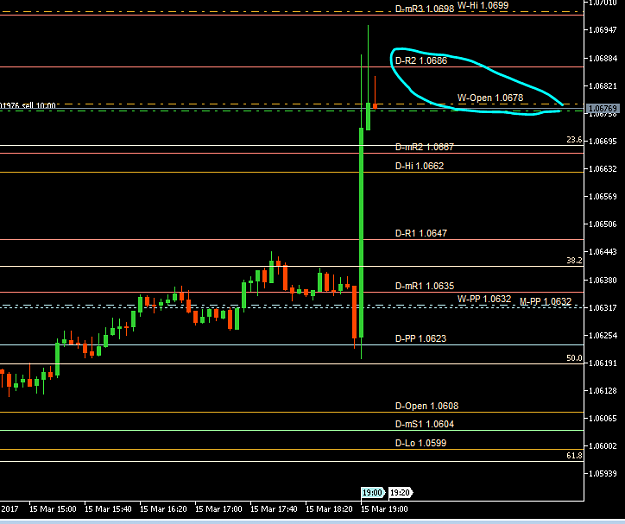Select the D-mR1 1.0635 label
This screenshot has height=524, width=625.
click(425, 286)
